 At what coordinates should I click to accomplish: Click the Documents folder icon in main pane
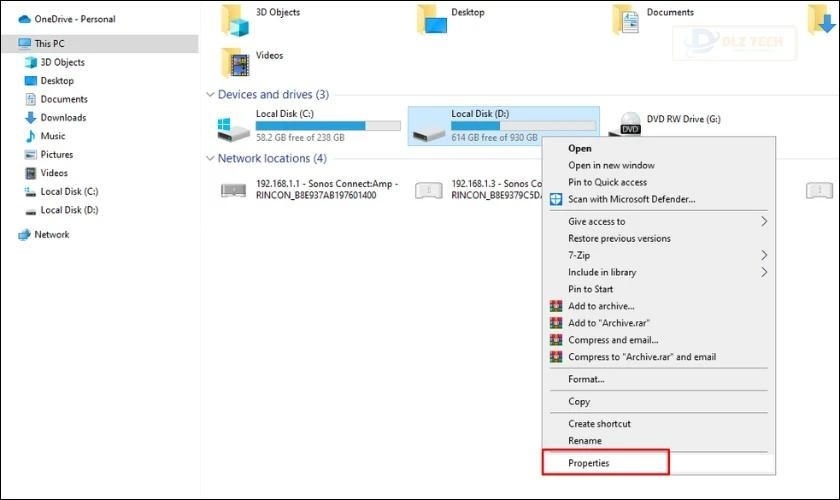tap(627, 19)
